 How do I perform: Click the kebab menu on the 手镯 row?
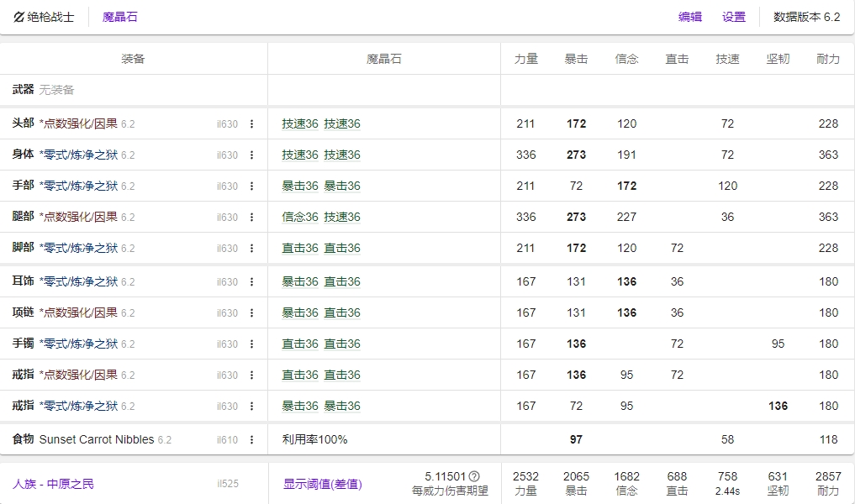click(251, 344)
